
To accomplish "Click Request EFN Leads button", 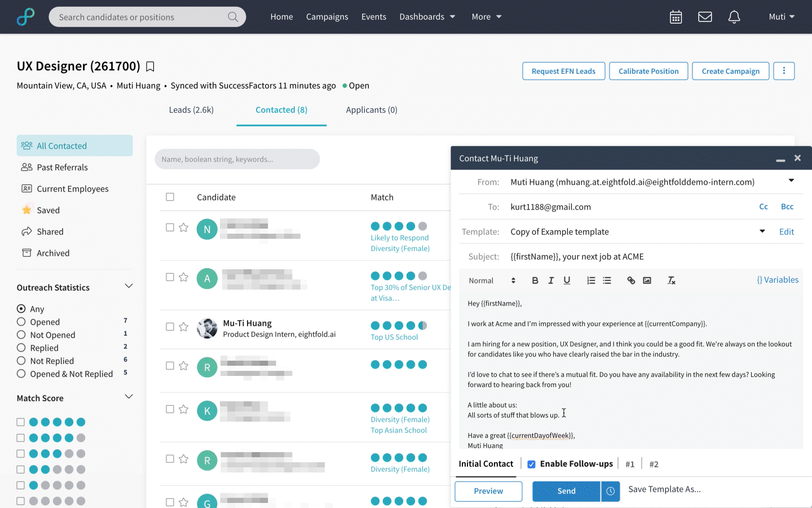I will click(563, 71).
